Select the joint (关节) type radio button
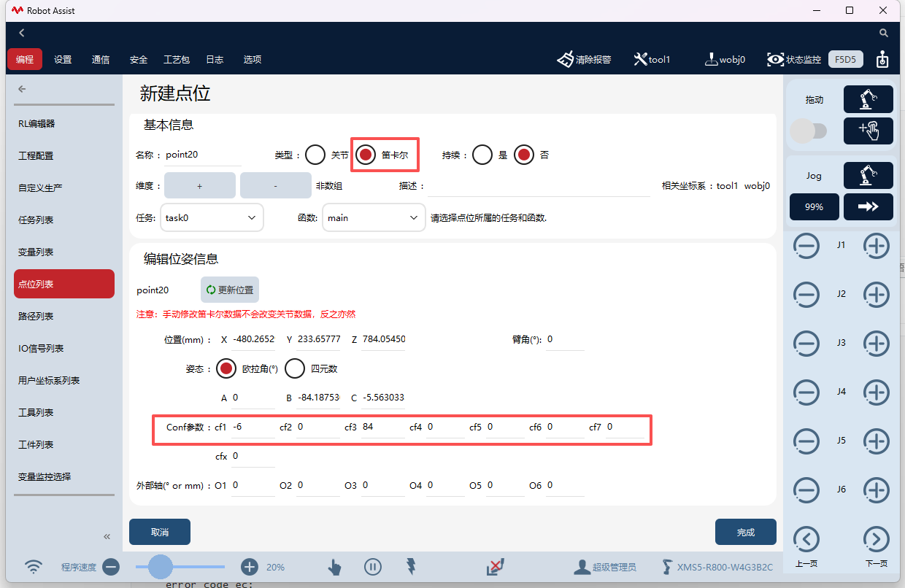 315,155
